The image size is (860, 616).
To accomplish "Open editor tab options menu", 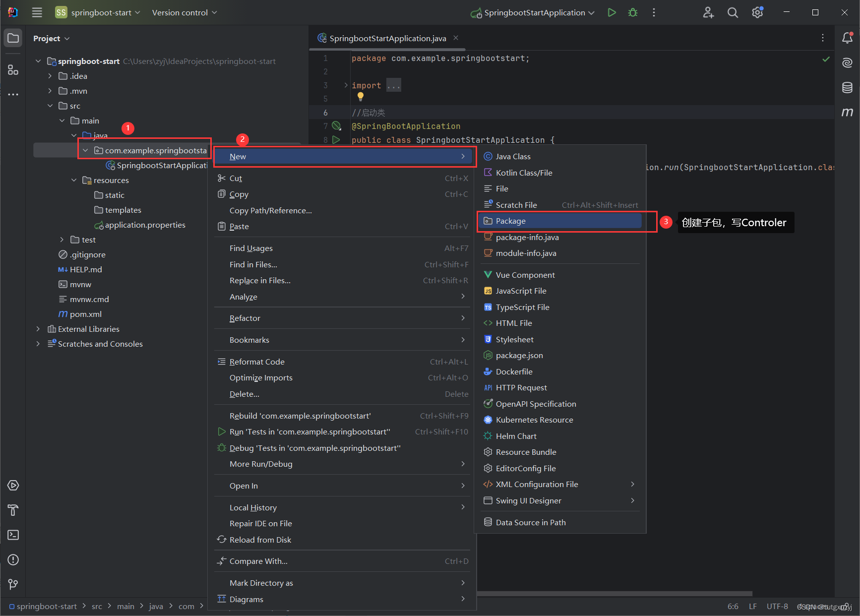I will (x=823, y=38).
